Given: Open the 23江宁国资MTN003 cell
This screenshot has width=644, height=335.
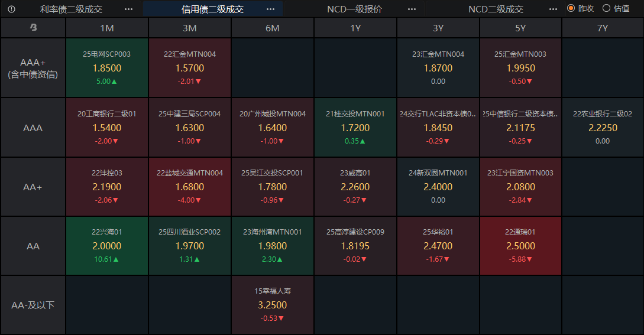Looking at the screenshot, I should (x=520, y=187).
